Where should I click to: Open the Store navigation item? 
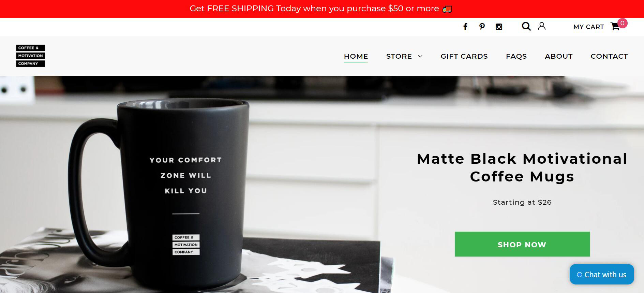coord(399,56)
